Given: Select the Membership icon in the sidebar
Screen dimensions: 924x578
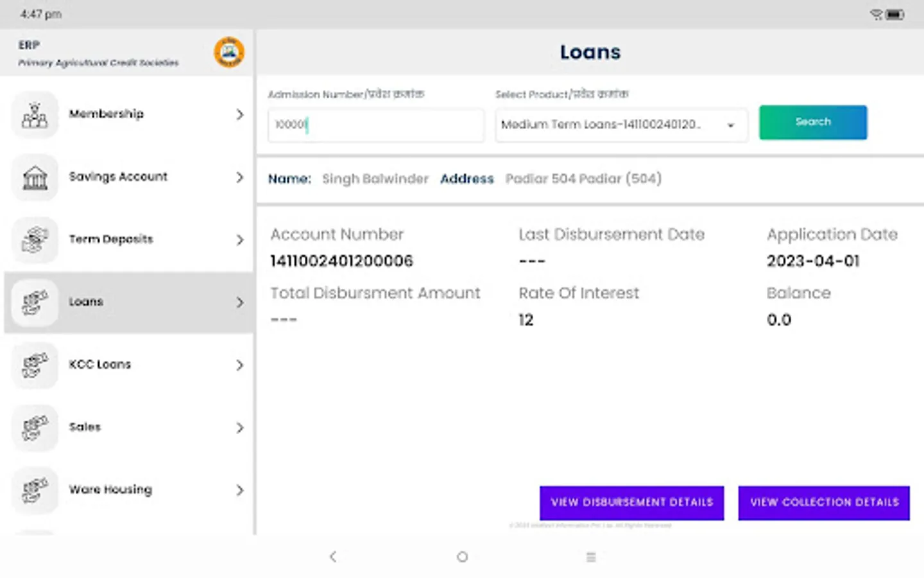Looking at the screenshot, I should pyautogui.click(x=35, y=114).
